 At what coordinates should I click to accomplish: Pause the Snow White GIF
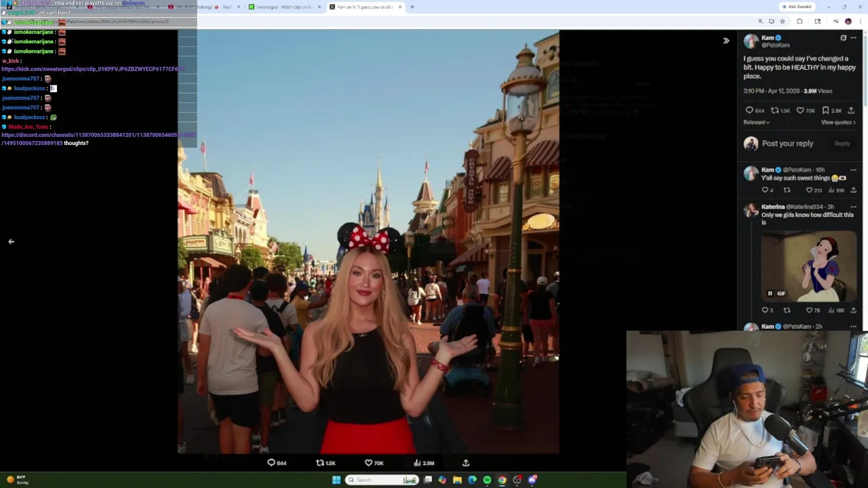(770, 293)
